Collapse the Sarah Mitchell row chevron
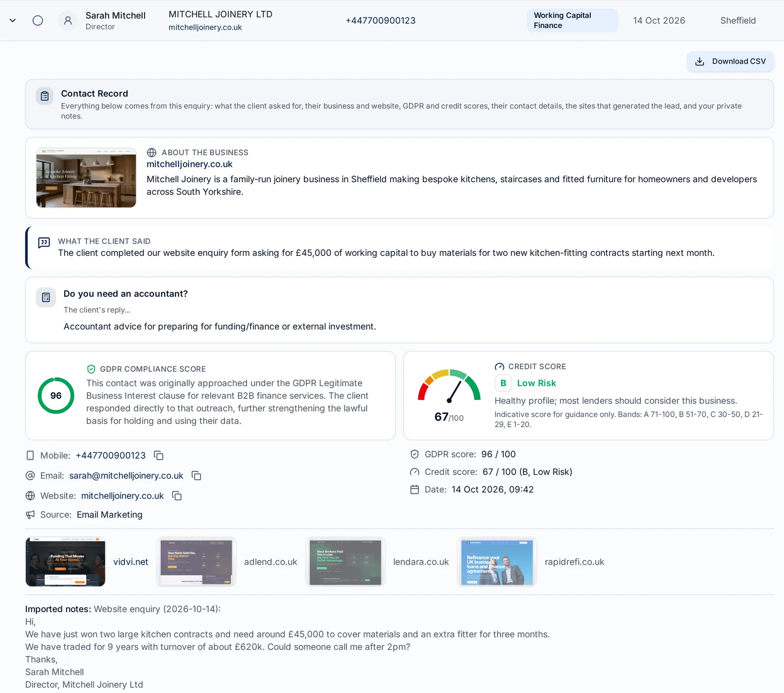 pos(13,21)
